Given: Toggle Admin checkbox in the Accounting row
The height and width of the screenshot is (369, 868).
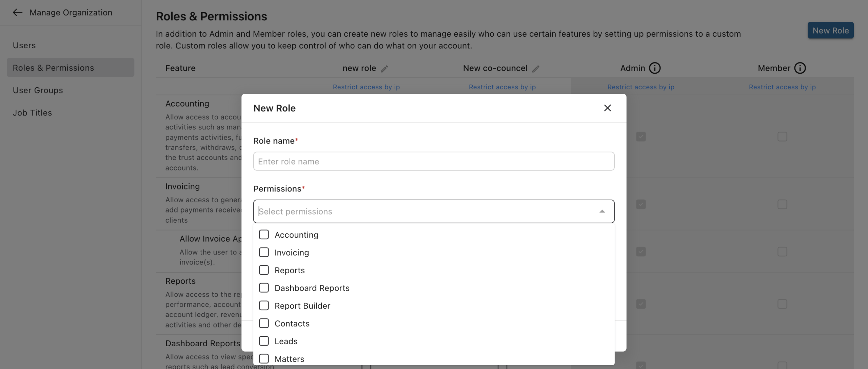Looking at the screenshot, I should (641, 136).
